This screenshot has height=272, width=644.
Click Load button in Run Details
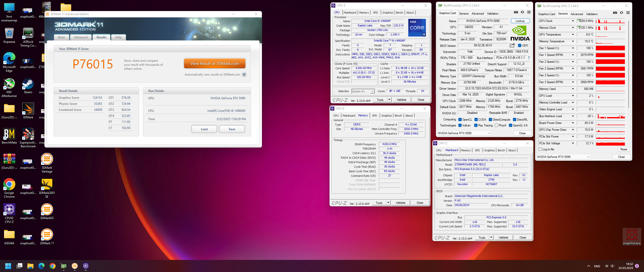pyautogui.click(x=204, y=129)
